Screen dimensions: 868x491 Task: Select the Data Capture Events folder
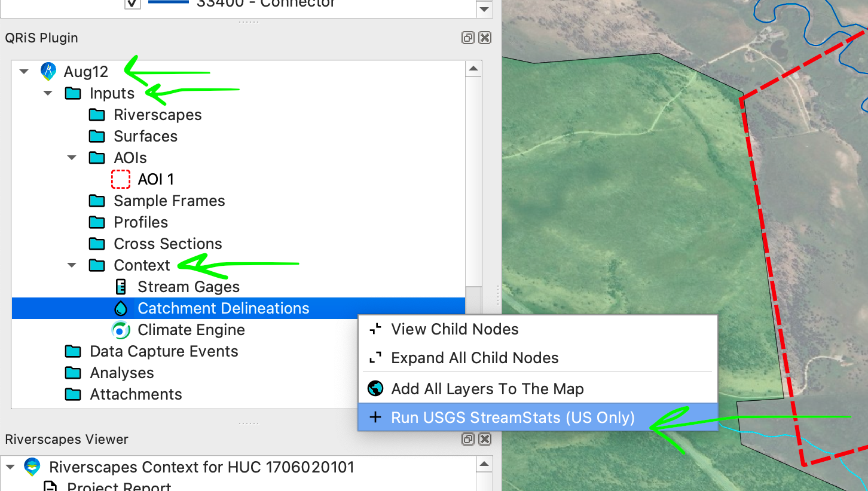[x=151, y=351]
